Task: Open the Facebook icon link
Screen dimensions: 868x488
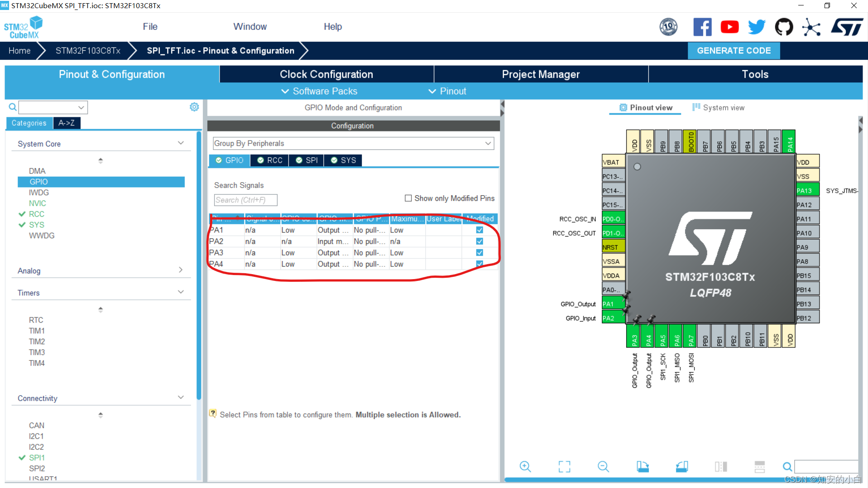Action: click(x=702, y=27)
